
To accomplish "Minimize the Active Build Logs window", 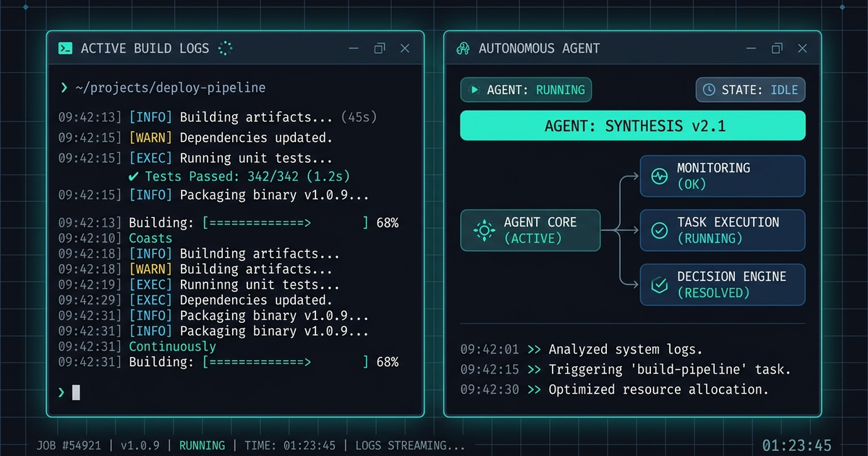I will (353, 48).
